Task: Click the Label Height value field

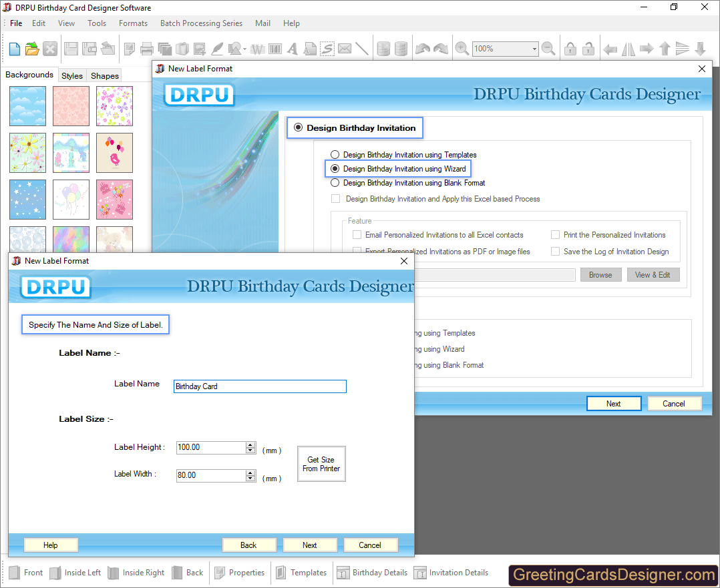Action: [x=212, y=448]
